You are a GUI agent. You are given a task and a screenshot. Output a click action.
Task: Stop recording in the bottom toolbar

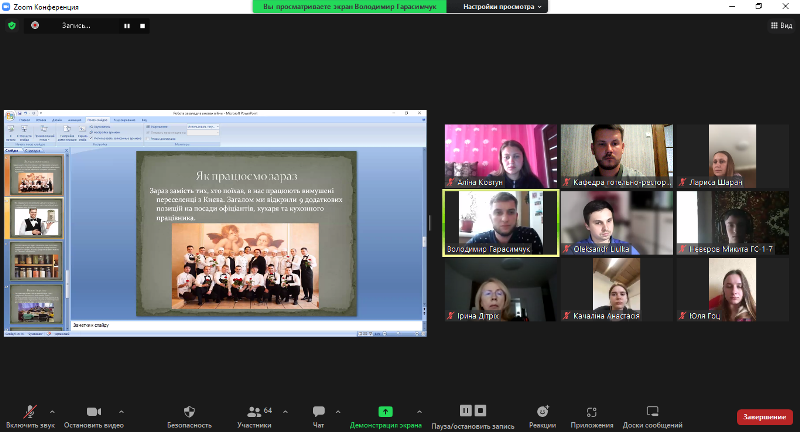tap(480, 411)
